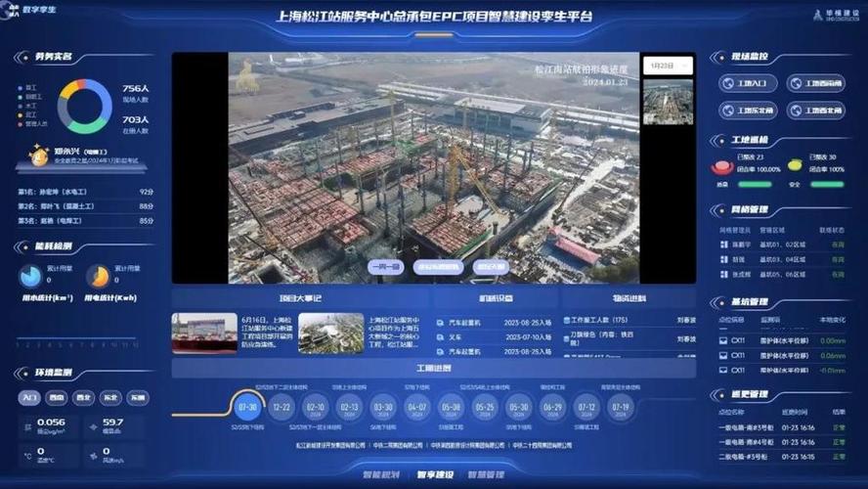Select the 入口 environment monitoring option
Screen dimensions: 868x489
tap(29, 398)
